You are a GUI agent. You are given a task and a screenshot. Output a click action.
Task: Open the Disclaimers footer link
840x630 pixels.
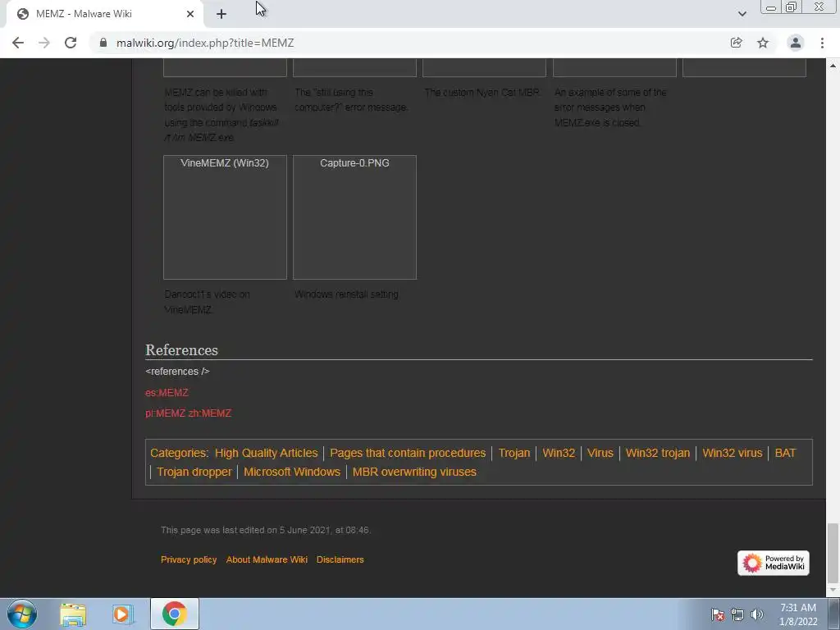(x=340, y=559)
